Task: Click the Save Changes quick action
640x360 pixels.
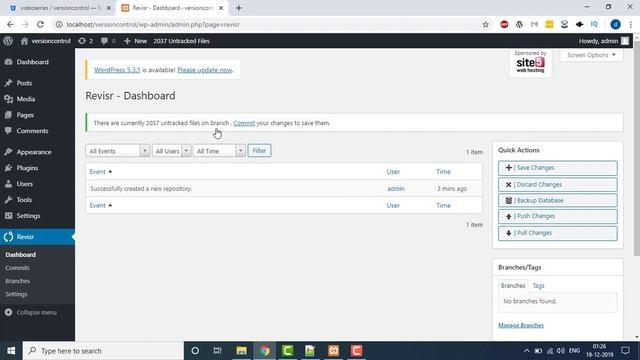Action: tap(558, 168)
